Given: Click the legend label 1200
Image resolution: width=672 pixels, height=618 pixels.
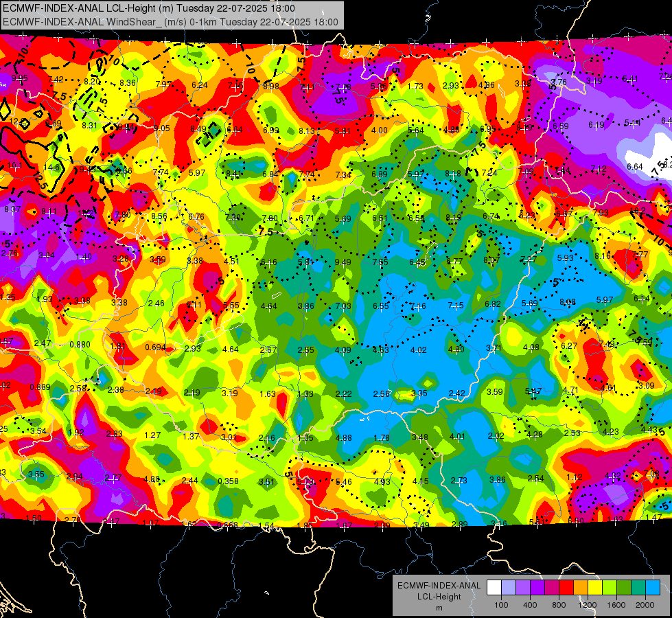Looking at the screenshot, I should click(x=587, y=605).
